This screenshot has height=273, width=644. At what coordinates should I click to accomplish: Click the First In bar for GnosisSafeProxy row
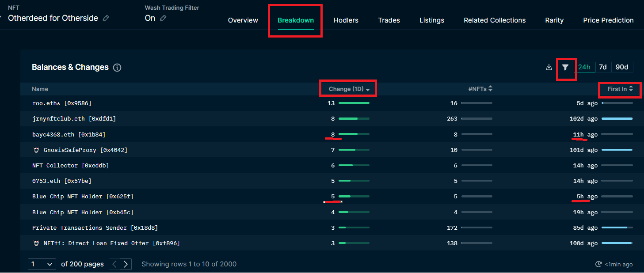click(x=617, y=150)
